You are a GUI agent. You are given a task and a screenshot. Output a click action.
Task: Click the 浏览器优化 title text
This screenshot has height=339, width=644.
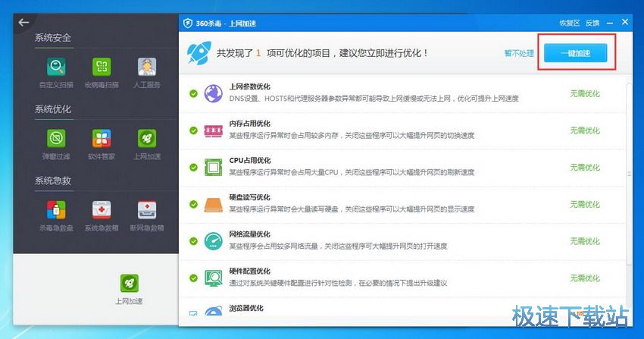(246, 308)
